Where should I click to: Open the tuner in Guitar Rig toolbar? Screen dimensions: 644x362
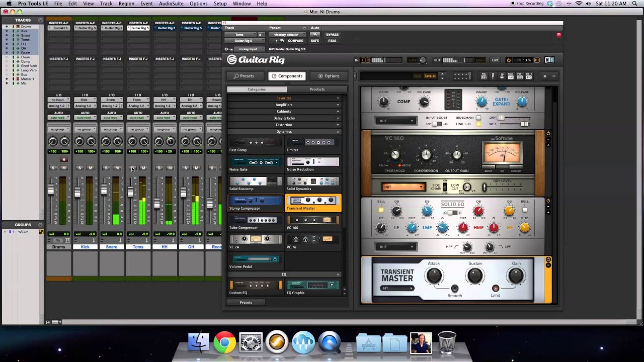[x=493, y=76]
